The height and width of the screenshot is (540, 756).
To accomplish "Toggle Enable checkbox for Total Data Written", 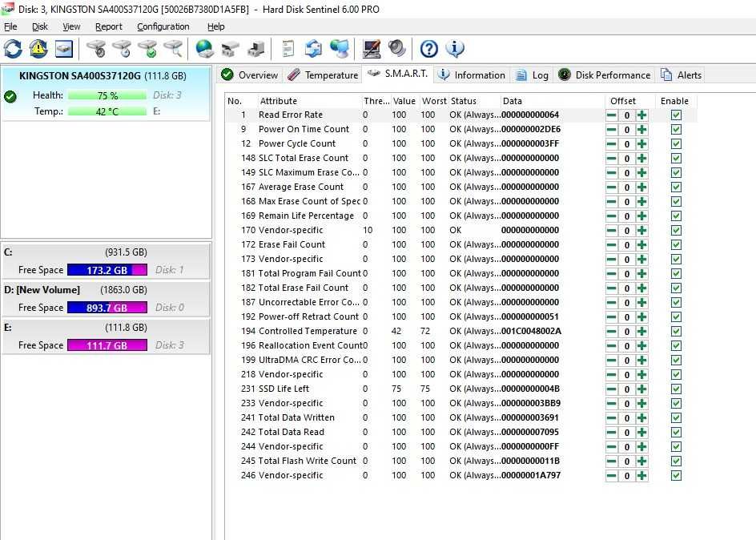I will [x=676, y=418].
